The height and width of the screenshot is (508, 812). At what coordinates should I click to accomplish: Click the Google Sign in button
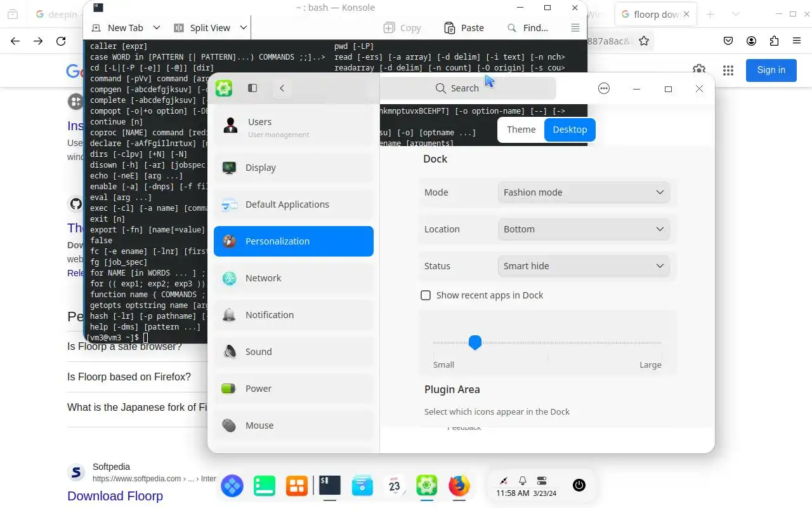tap(771, 70)
